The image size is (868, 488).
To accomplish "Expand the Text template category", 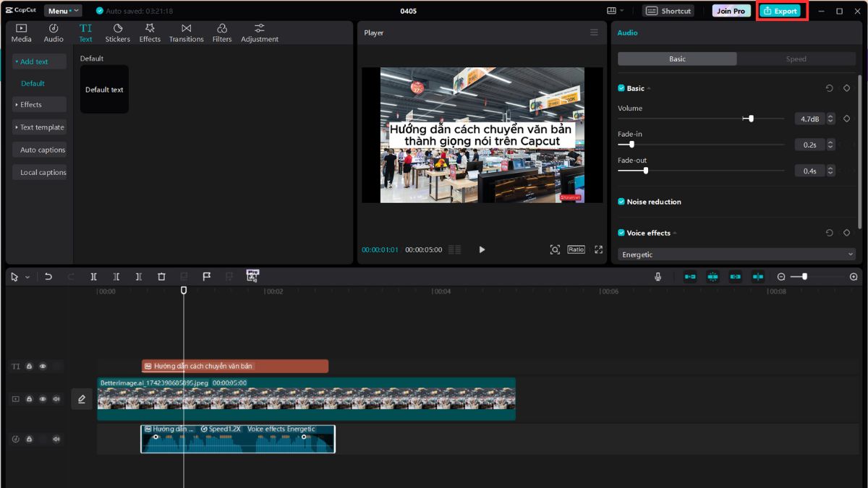I will pos(39,127).
